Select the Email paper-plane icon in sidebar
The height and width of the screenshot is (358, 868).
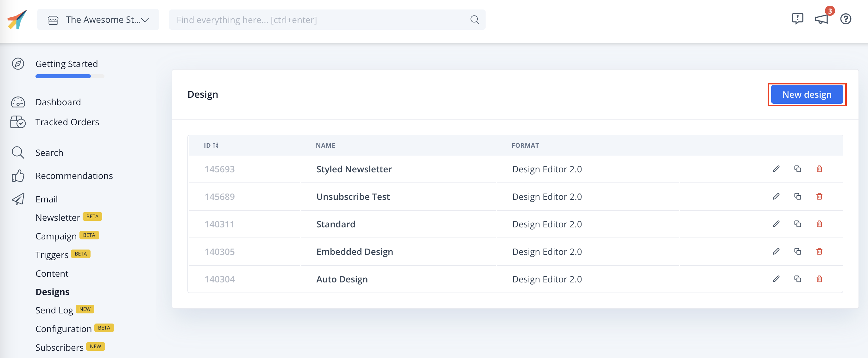[x=18, y=199]
